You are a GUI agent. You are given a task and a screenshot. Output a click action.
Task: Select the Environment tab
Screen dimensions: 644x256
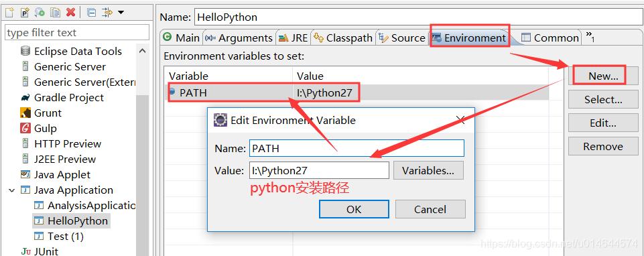coord(470,38)
